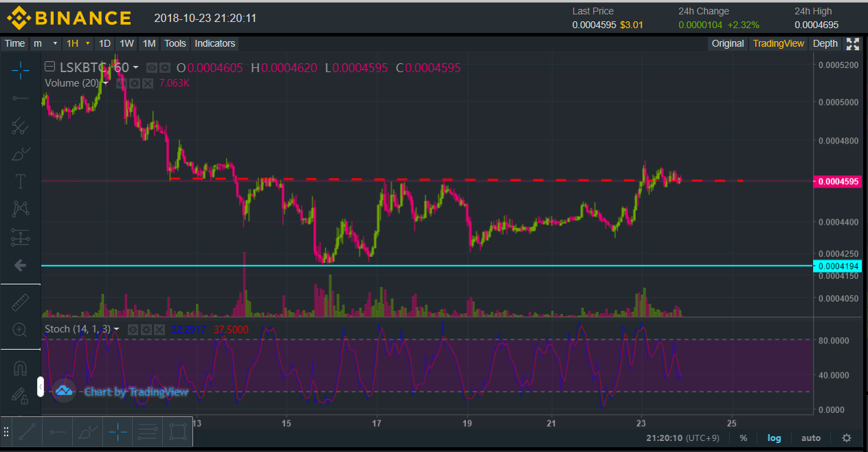This screenshot has width=868, height=452.
Task: Click the cyan 0.0004194 price line label
Action: pyautogui.click(x=837, y=266)
